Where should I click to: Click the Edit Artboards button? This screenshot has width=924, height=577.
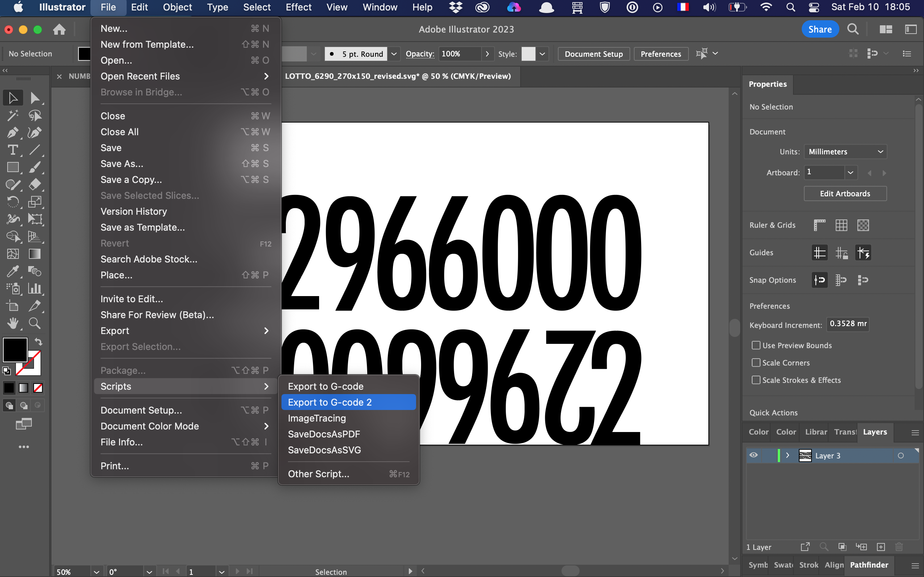point(845,193)
